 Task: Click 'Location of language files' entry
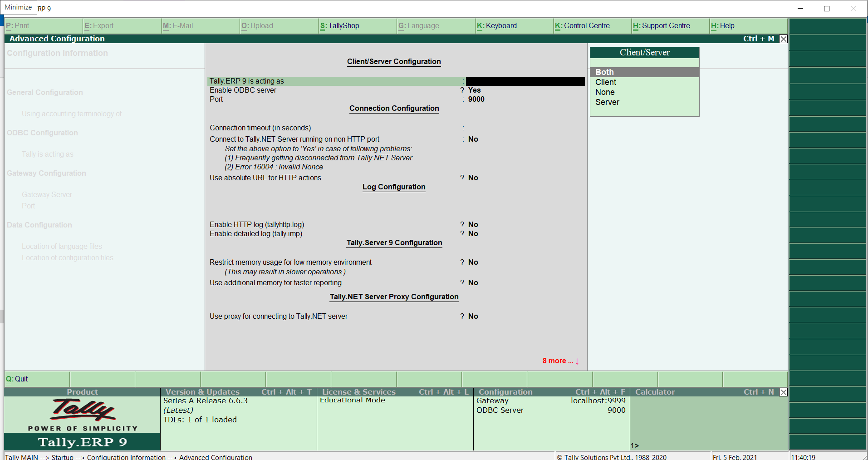click(x=62, y=247)
